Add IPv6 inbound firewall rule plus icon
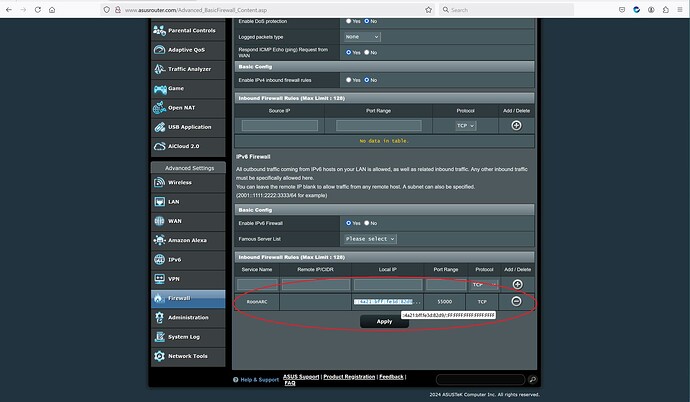This screenshot has width=690, height=402. point(518,284)
